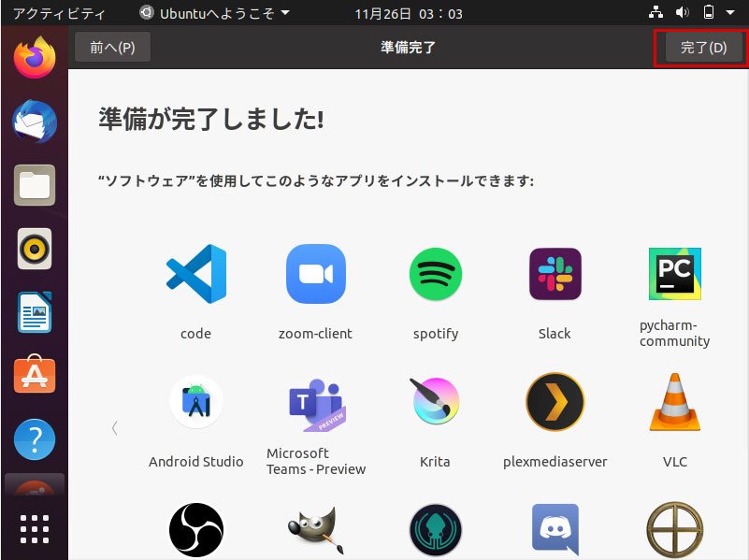Select the Android Studio app icon
Image resolution: width=749 pixels, height=560 pixels.
(196, 401)
